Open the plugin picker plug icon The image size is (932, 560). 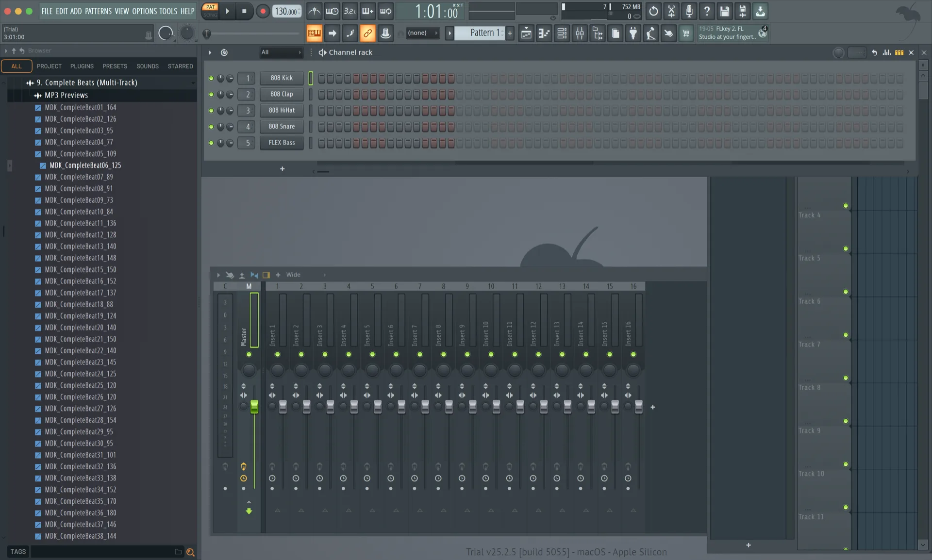[633, 33]
